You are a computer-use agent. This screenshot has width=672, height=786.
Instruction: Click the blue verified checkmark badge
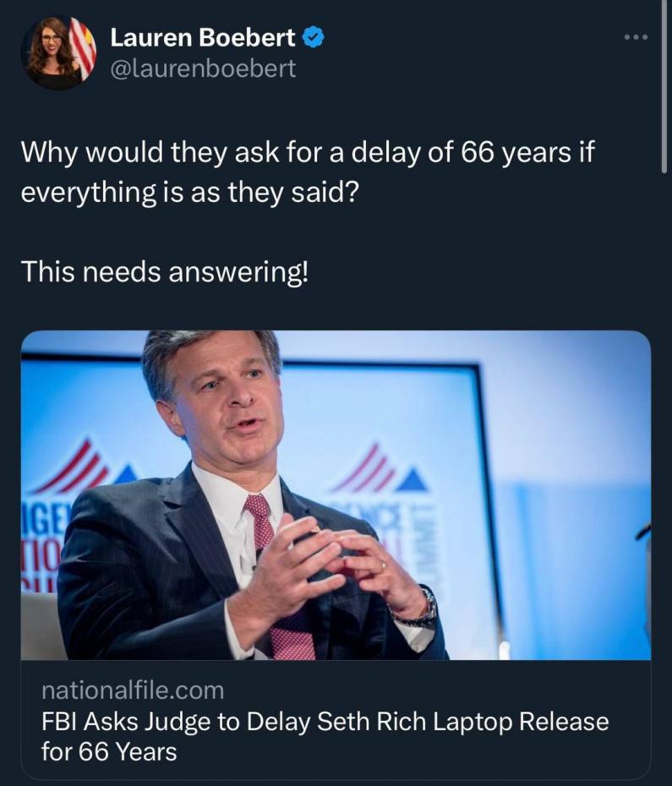312,37
